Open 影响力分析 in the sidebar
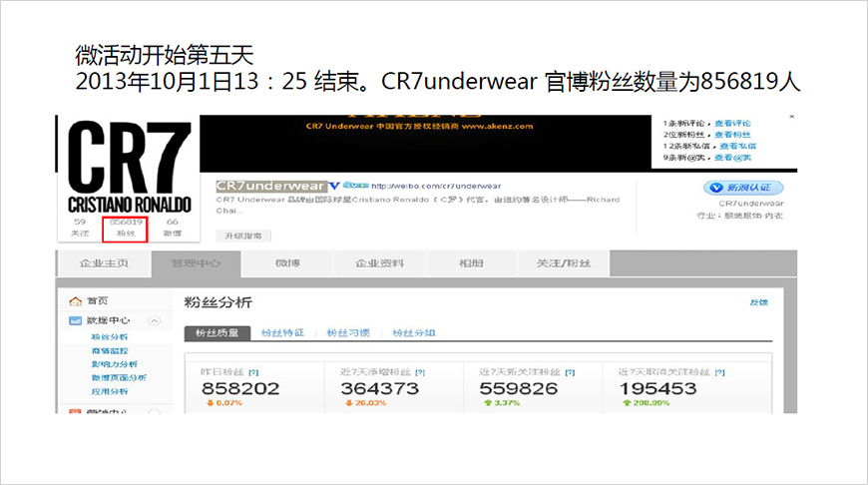 [x=114, y=364]
